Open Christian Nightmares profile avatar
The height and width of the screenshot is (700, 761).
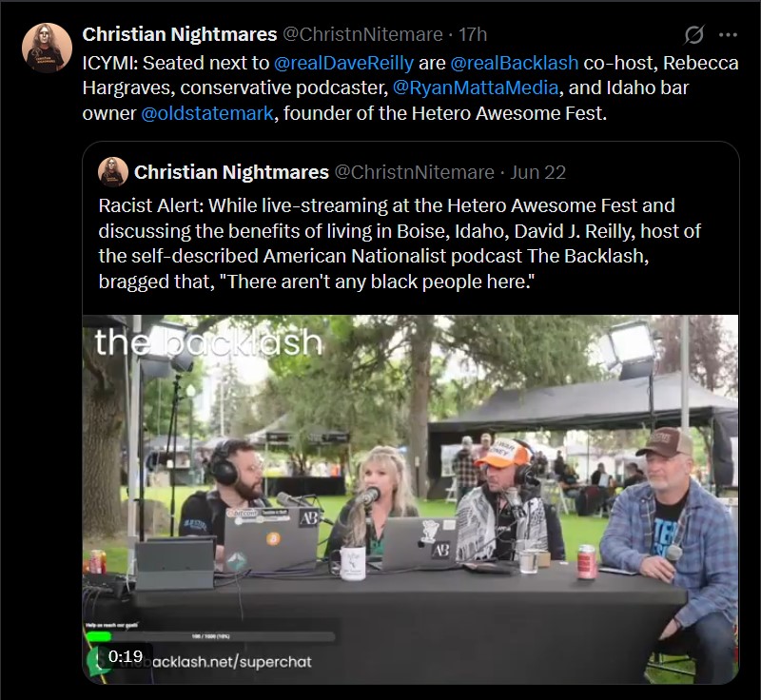[x=47, y=48]
